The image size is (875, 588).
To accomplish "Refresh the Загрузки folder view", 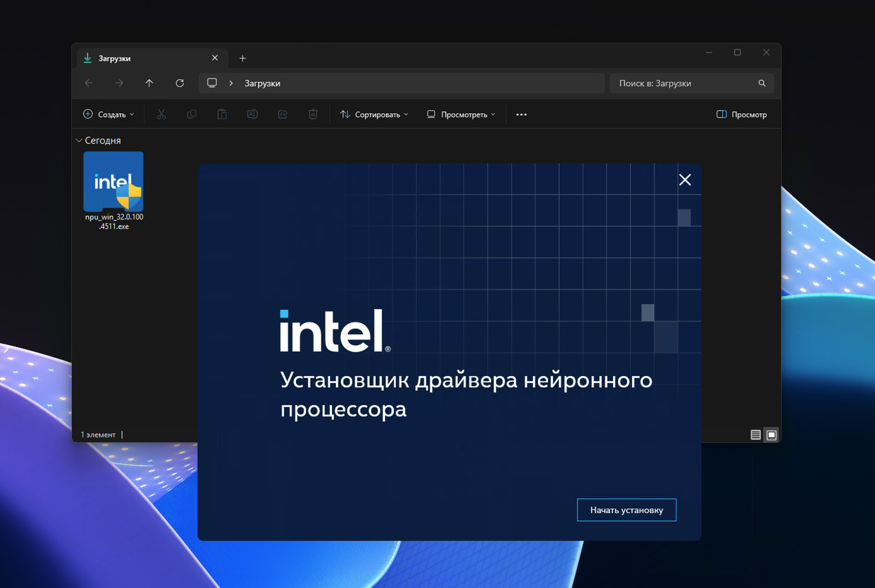I will point(180,83).
